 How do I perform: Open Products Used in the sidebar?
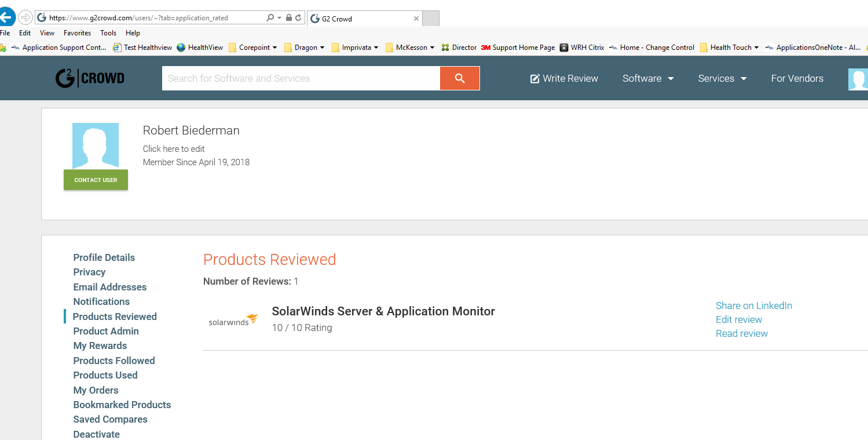[x=105, y=375]
